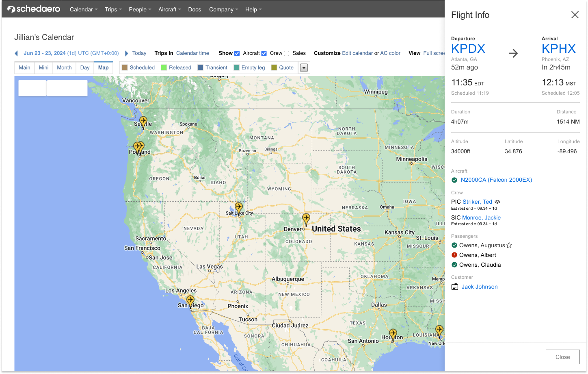
Task: Open the N2000CA (Falcon 2000EX) aircraft link
Action: [496, 180]
